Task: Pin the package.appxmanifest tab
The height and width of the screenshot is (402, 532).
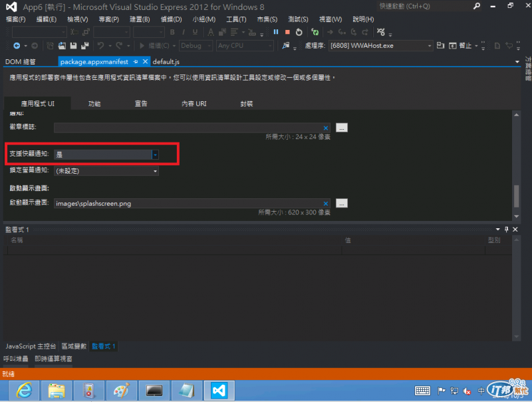Action: coord(136,62)
